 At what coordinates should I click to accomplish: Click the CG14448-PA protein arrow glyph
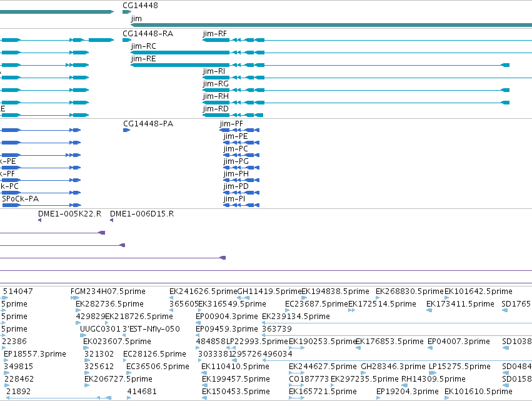tap(127, 130)
